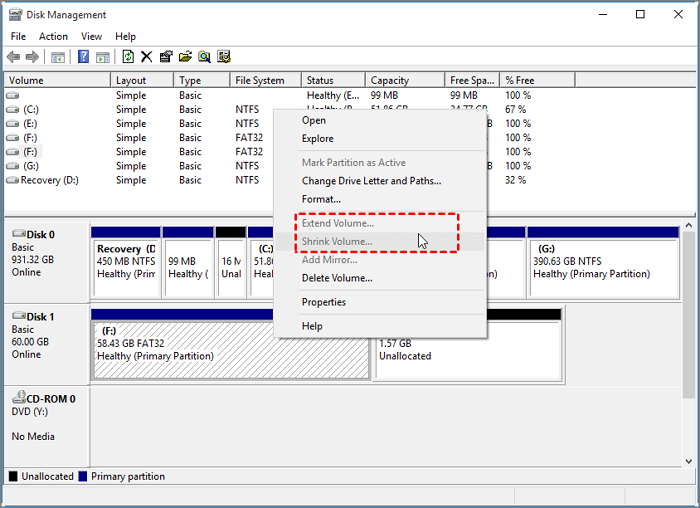
Task: Click the Back arrow toolbar icon
Action: [x=14, y=57]
